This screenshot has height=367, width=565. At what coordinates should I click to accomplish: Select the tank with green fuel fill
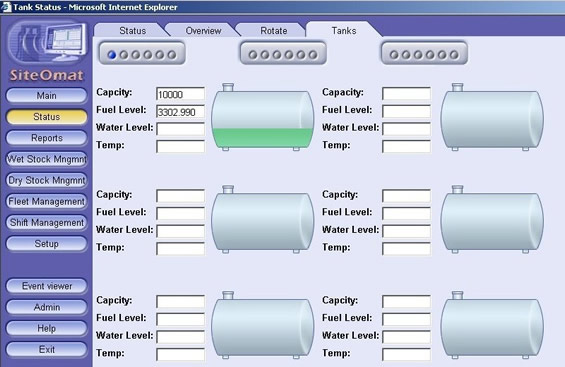point(262,117)
